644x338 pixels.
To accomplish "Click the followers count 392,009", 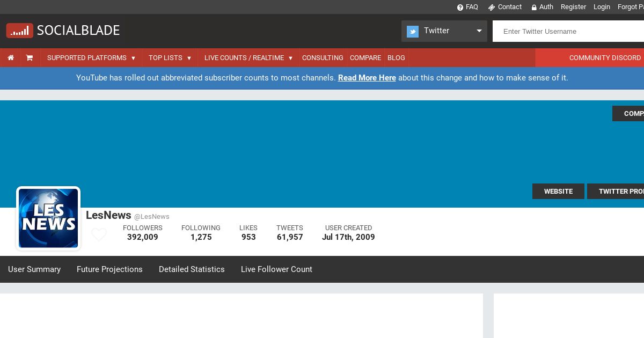I will [143, 237].
